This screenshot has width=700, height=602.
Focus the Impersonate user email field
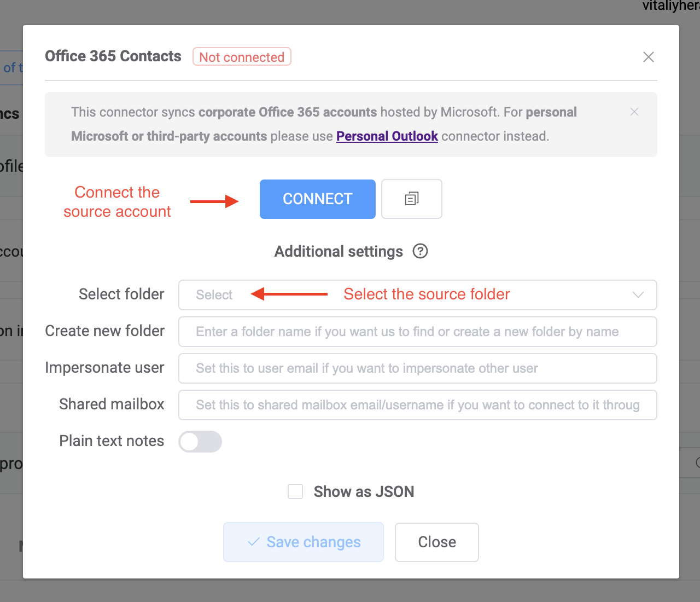417,368
